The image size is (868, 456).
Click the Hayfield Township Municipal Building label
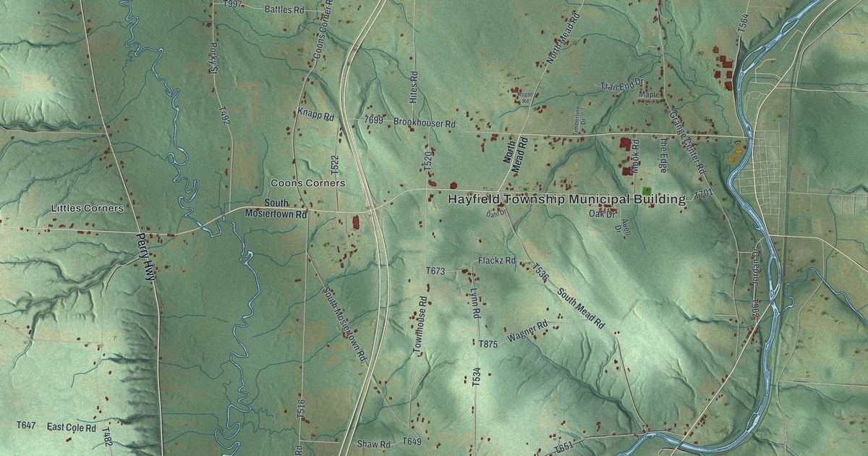(567, 199)
